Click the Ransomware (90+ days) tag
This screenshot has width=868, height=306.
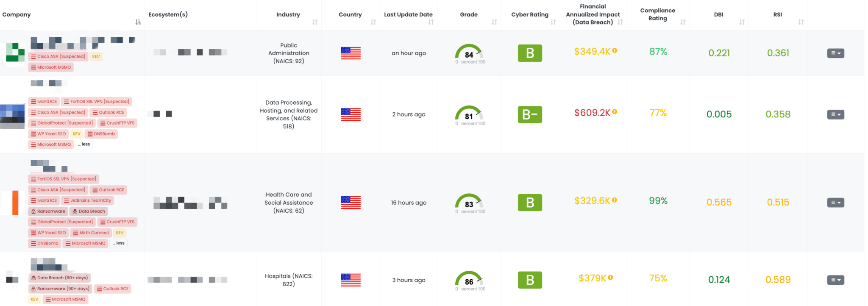point(60,289)
